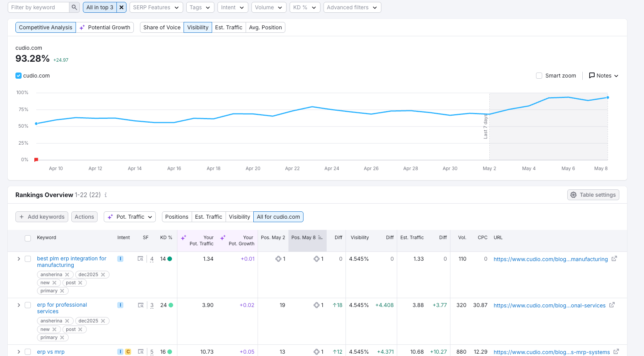644x356 pixels.
Task: Open 'erp for professional services' keyword link
Action: click(x=62, y=308)
